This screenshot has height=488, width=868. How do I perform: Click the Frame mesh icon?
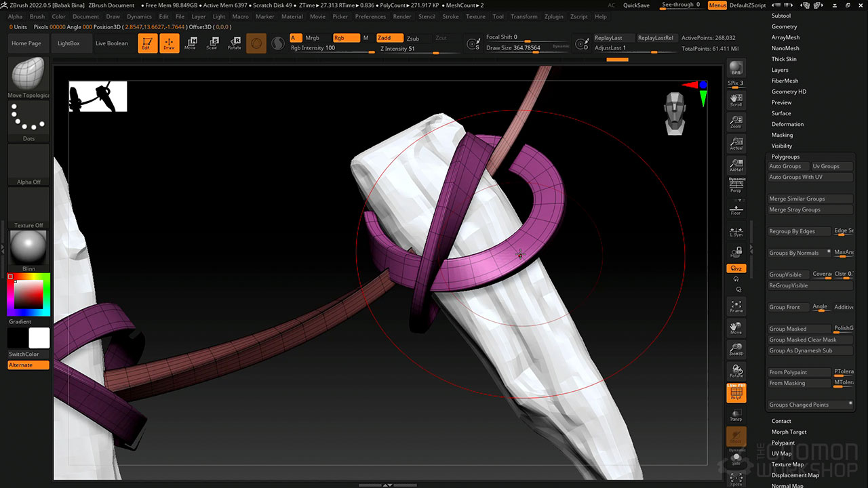click(x=736, y=306)
